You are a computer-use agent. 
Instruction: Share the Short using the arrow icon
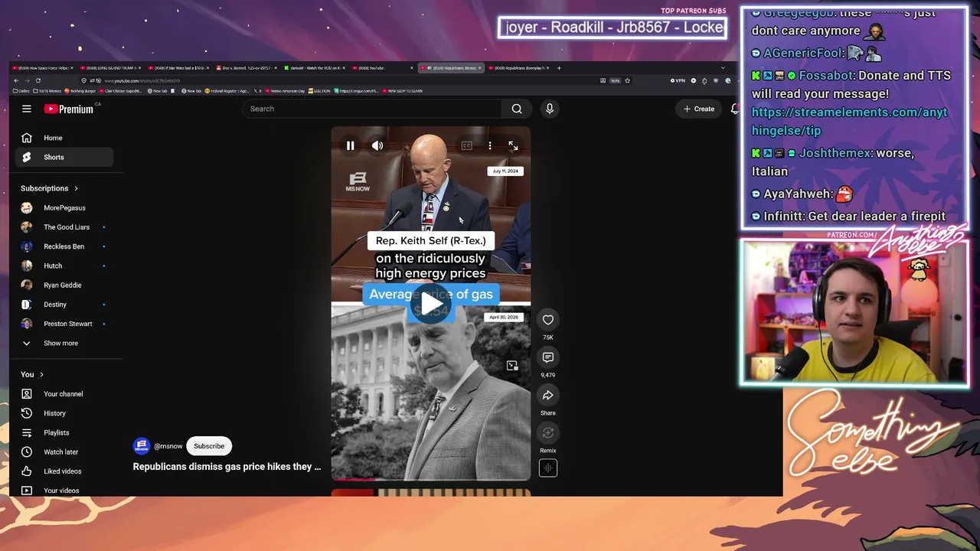[x=548, y=395]
